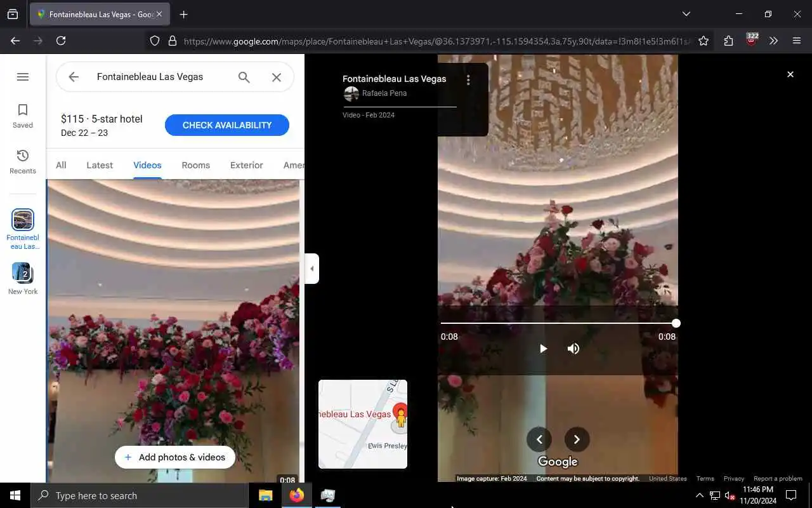Show hidden system tray icons
Screen dimensions: 812x508
[x=699, y=495]
